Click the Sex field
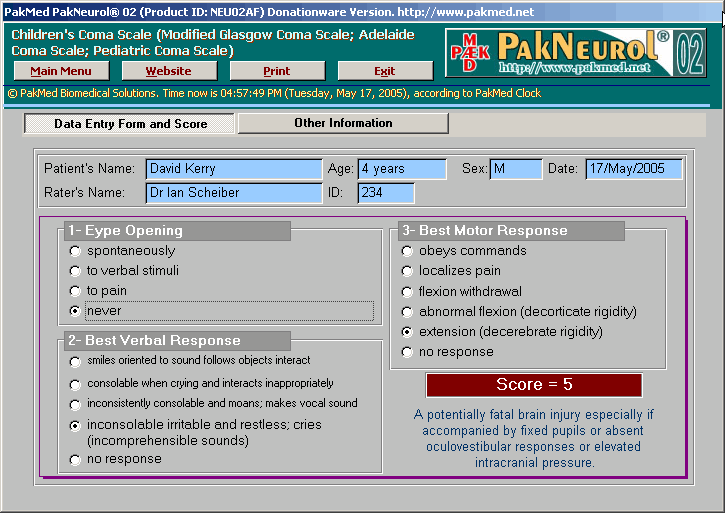Viewport: 725px width, 513px height. 516,169
